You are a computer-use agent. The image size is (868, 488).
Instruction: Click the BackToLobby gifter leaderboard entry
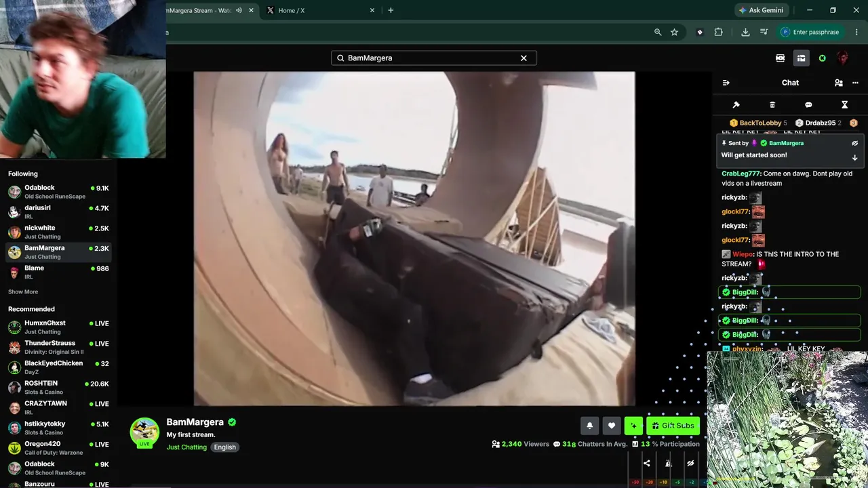click(758, 123)
